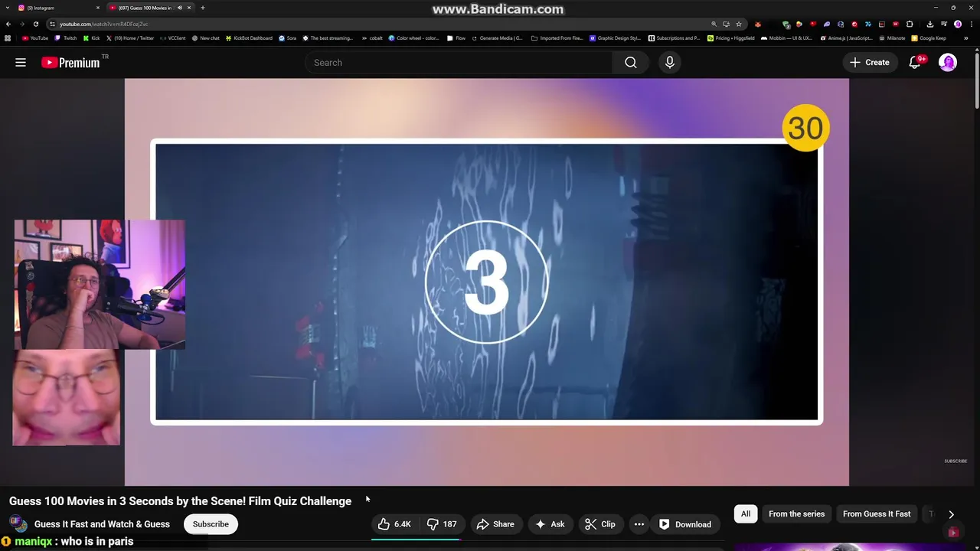
Task: Open the Google Keep bookmark
Action: pos(929,37)
